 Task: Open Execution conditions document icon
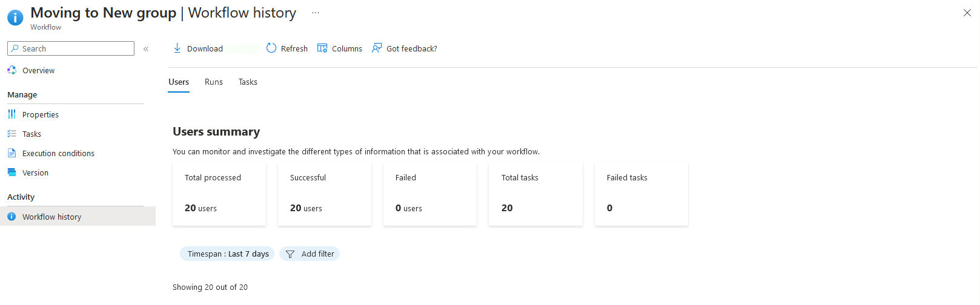coord(12,153)
